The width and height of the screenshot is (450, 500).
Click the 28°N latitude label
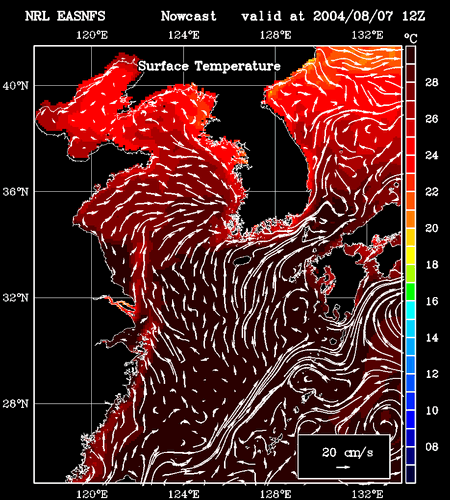pyautogui.click(x=16, y=404)
